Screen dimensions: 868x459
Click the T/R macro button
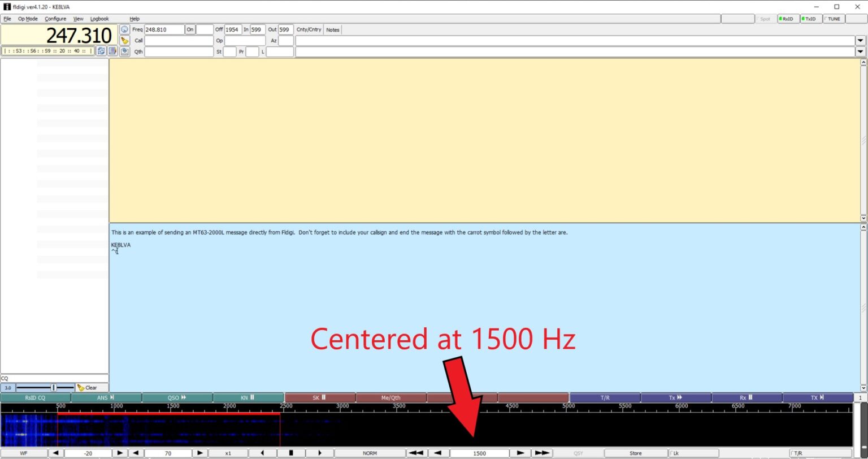coord(605,398)
